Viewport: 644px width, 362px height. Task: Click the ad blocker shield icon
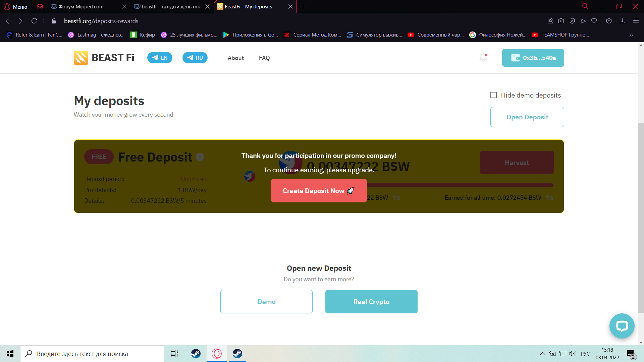point(572,21)
